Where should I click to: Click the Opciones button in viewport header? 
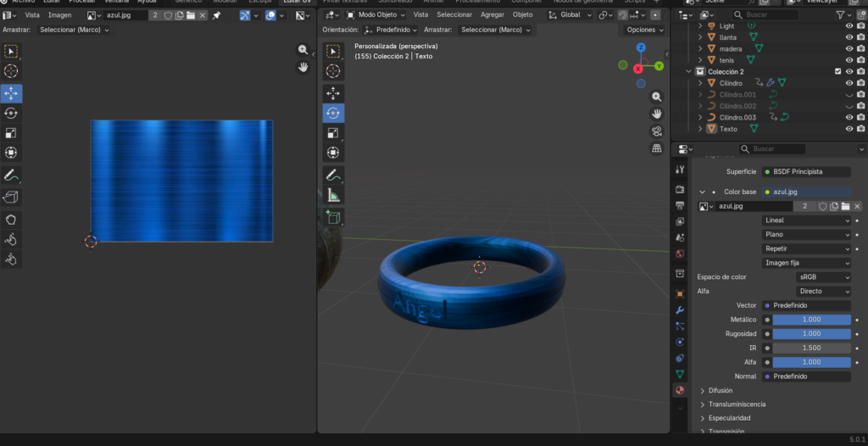coord(644,30)
